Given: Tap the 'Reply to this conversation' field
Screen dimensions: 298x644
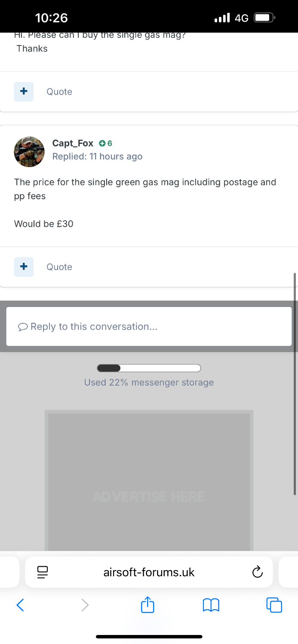Looking at the screenshot, I should click(149, 327).
